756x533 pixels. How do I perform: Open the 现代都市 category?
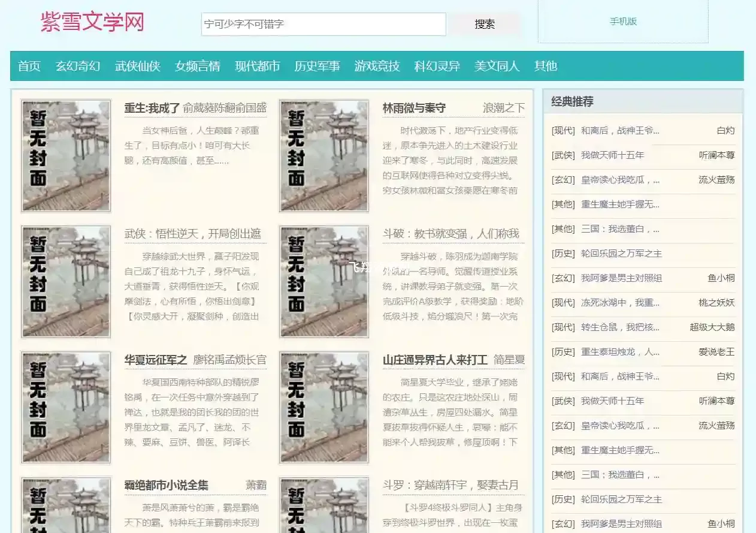(x=258, y=66)
